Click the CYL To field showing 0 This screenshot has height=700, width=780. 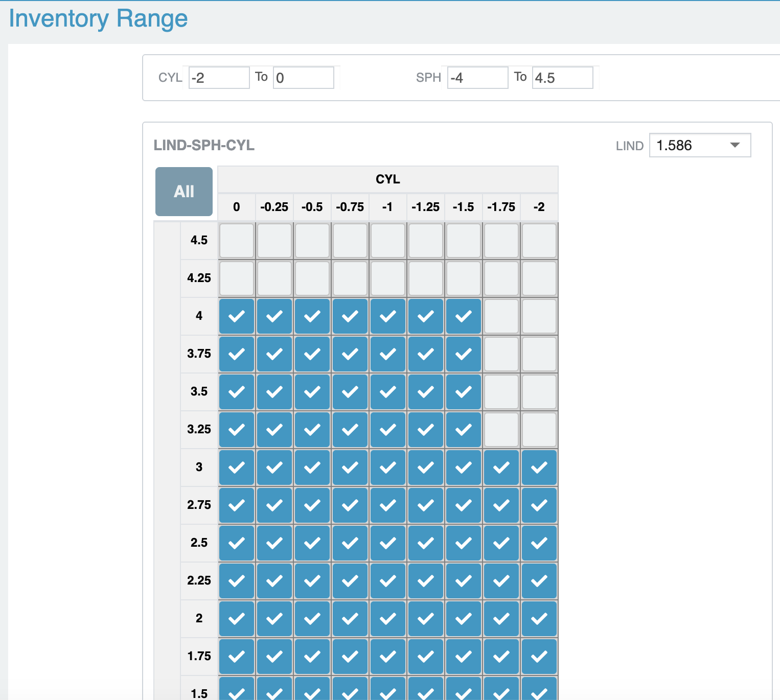[303, 78]
